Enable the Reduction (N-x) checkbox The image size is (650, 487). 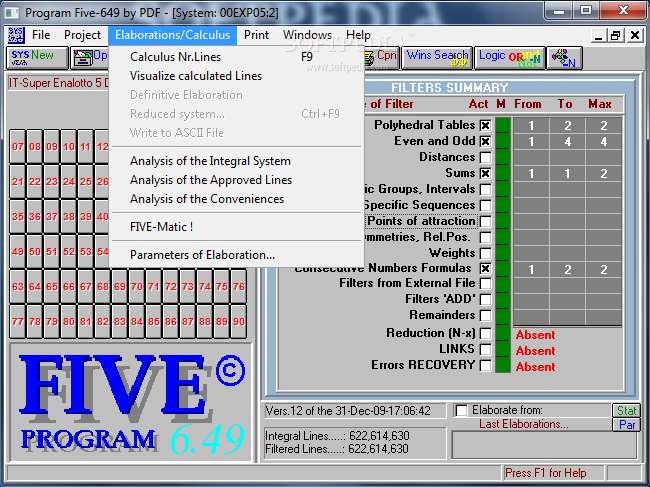click(485, 333)
